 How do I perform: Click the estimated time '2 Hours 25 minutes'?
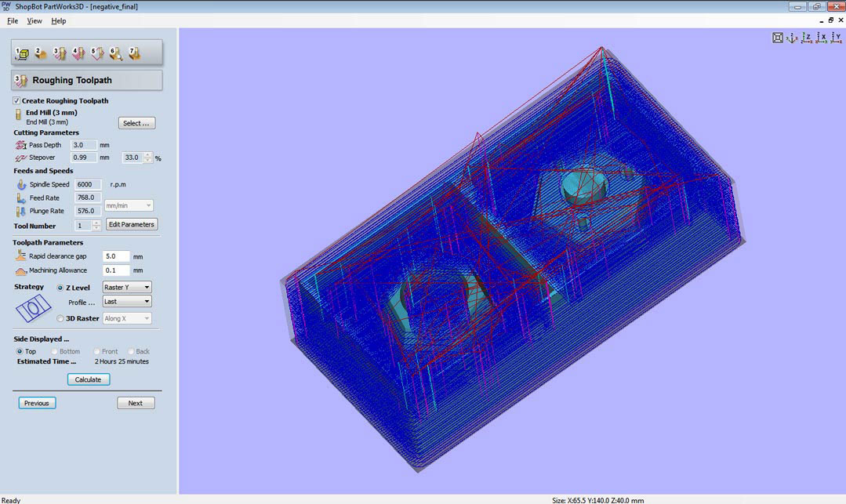(122, 361)
